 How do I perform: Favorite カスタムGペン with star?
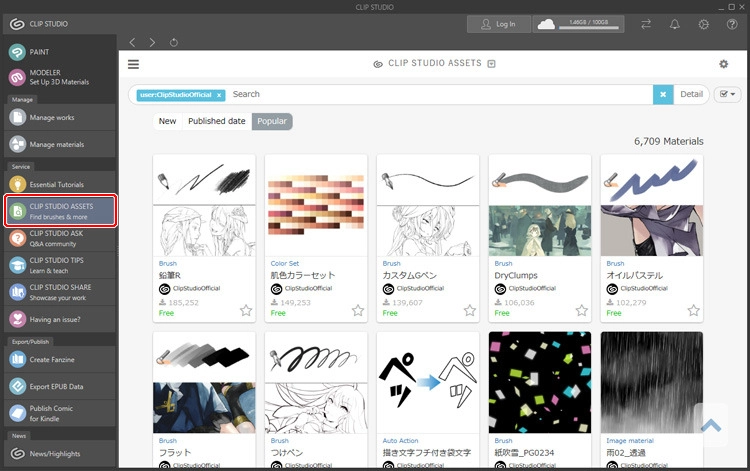[x=470, y=310]
